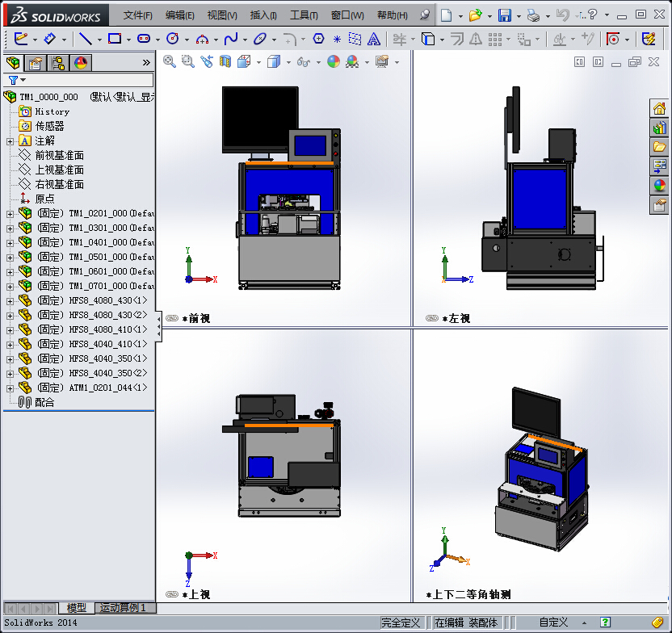
Task: Open the DisplayManager tab
Action: click(81, 63)
